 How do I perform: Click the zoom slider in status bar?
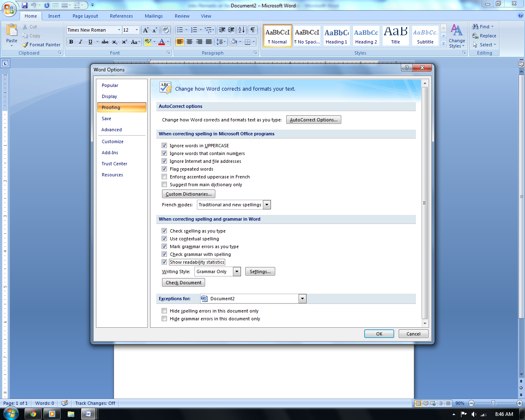[x=493, y=403]
